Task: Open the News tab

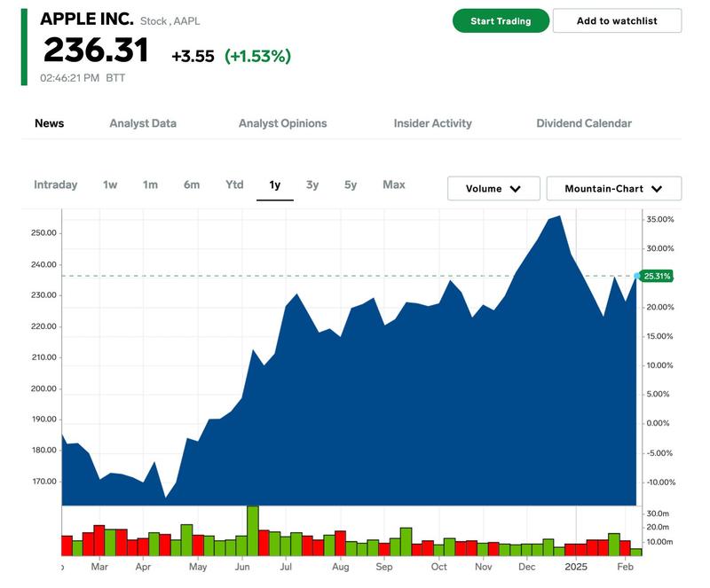Action: coord(50,123)
